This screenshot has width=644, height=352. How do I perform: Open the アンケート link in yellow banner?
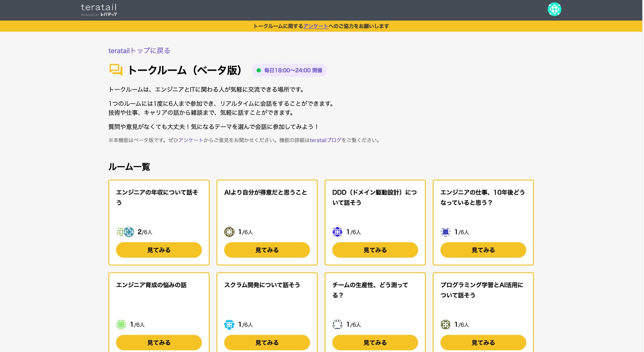[x=316, y=26]
